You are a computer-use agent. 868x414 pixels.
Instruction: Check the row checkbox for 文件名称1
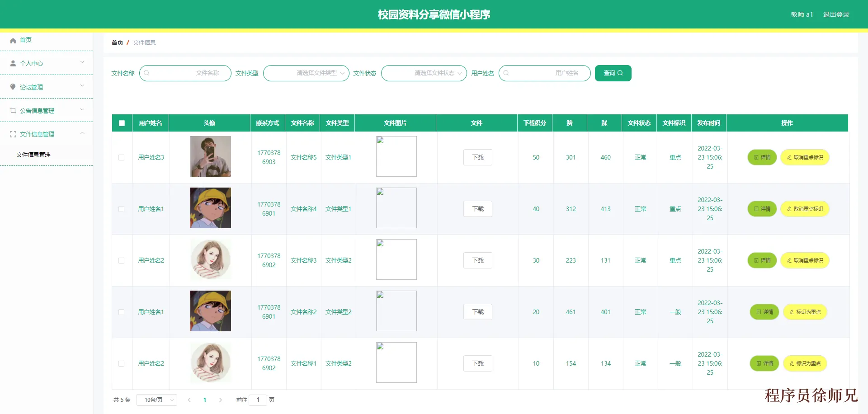click(121, 363)
